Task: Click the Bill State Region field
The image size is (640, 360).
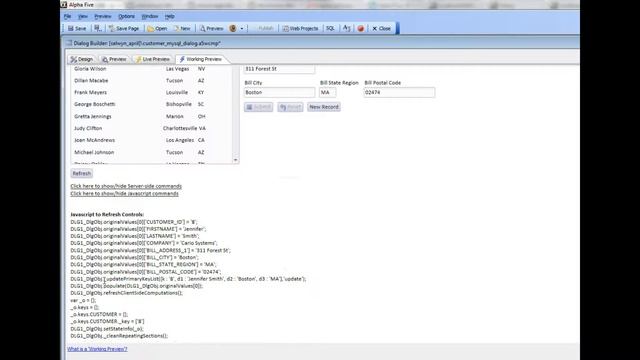Action: tap(328, 93)
